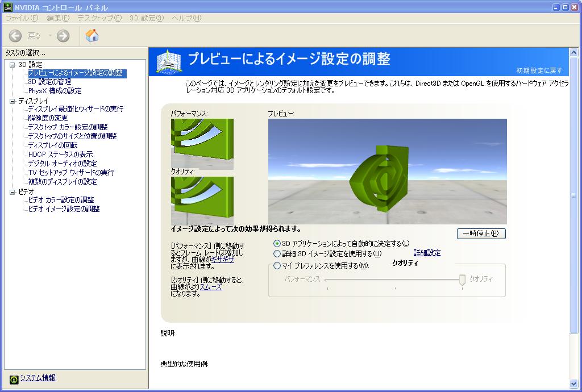Open デジタル オーディオの設定 page
Screen dimensions: 582x392
click(63, 164)
